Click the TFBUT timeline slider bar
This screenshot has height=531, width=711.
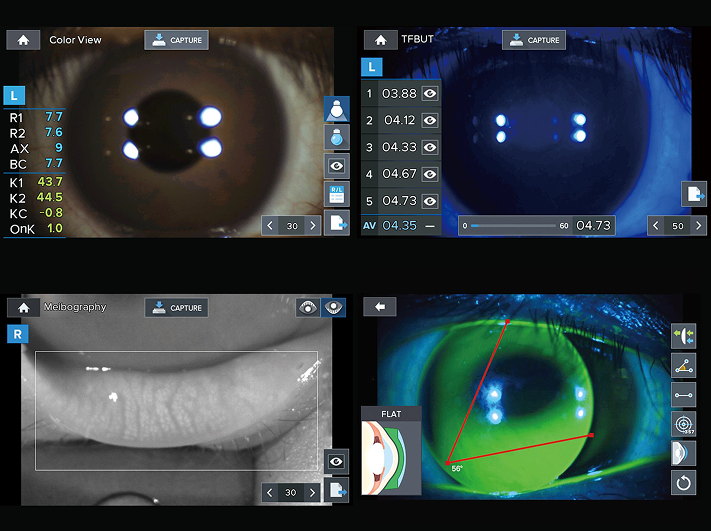tap(513, 225)
